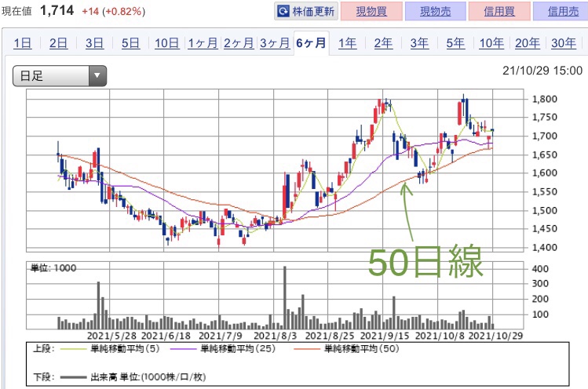The image size is (588, 389).
Task: Select the 3ヶ月 period tab
Action: pos(275,43)
